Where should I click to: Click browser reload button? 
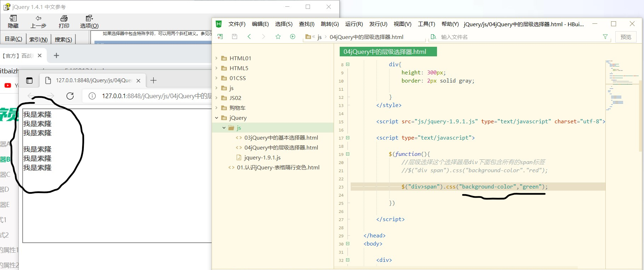click(70, 96)
